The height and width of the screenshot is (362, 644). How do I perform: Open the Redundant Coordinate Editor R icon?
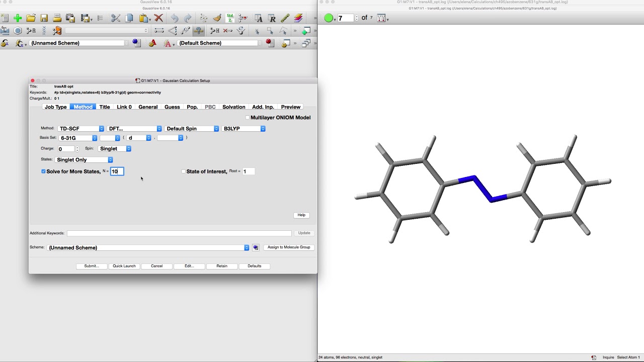[x=272, y=18]
